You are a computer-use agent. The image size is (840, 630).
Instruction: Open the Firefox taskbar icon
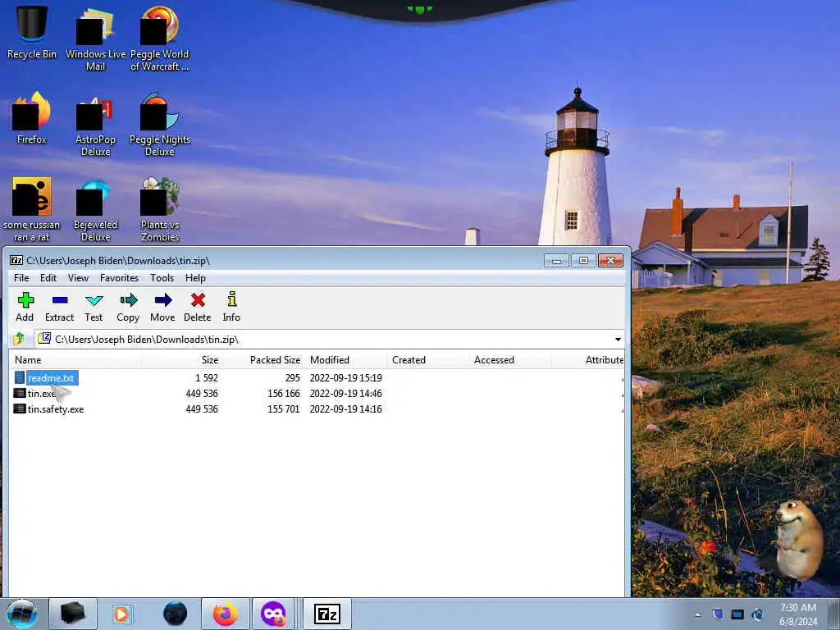tap(225, 614)
